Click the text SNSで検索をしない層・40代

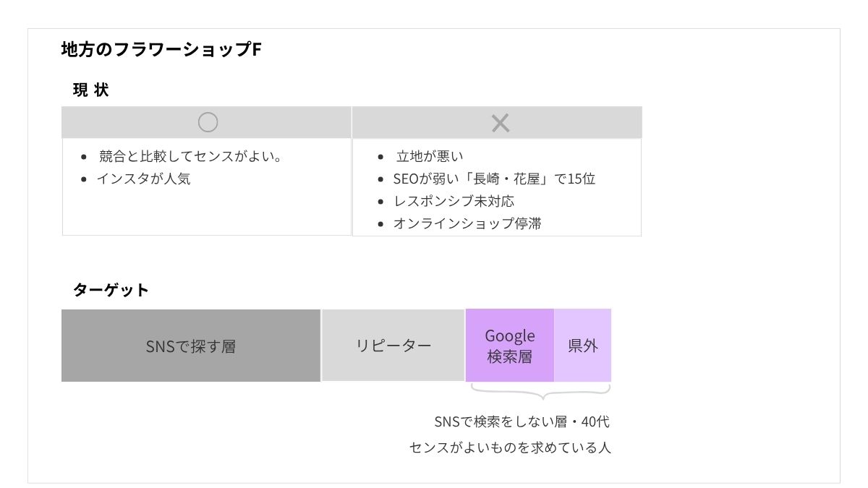[x=522, y=421]
